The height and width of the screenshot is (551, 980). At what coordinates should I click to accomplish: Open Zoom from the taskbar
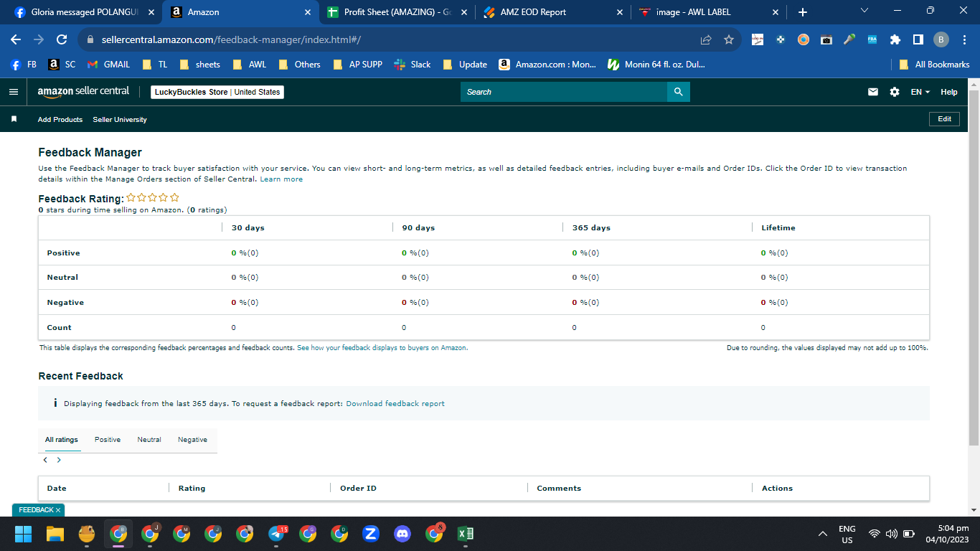point(371,533)
